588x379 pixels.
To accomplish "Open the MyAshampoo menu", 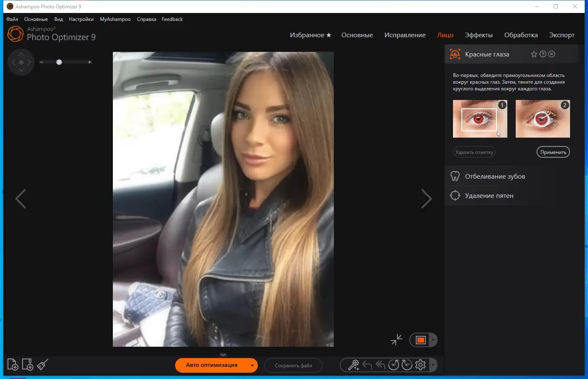I will coord(115,19).
